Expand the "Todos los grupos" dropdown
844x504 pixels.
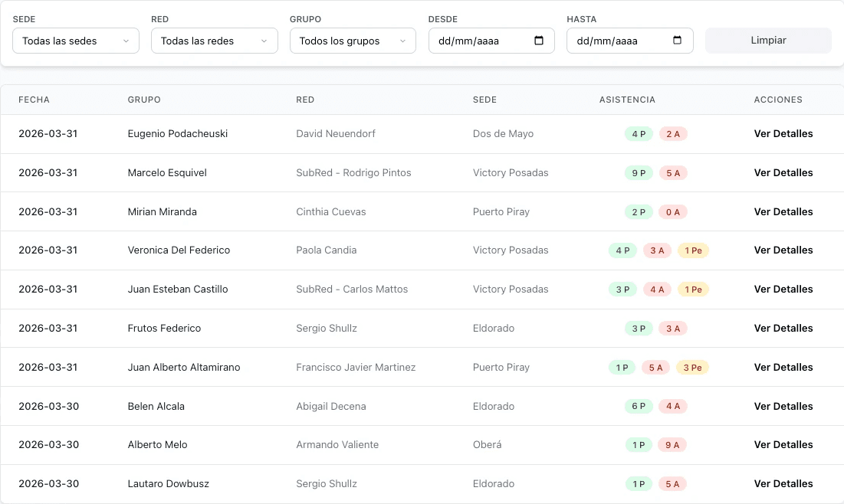[x=353, y=40]
